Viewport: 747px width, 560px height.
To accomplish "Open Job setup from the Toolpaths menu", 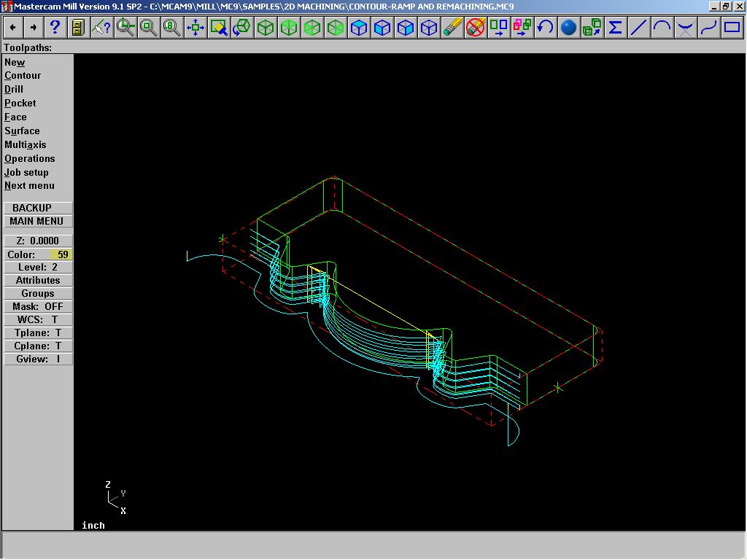I will coord(26,172).
